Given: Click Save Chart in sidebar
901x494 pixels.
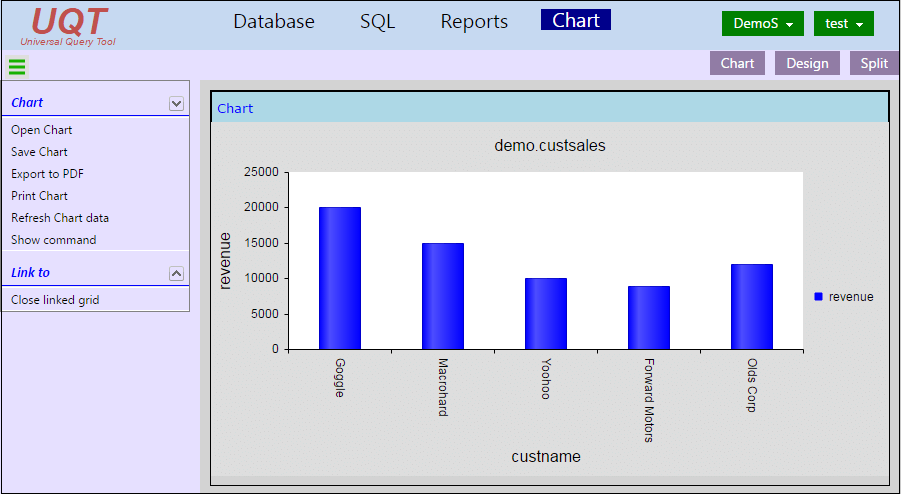Looking at the screenshot, I should click(39, 152).
